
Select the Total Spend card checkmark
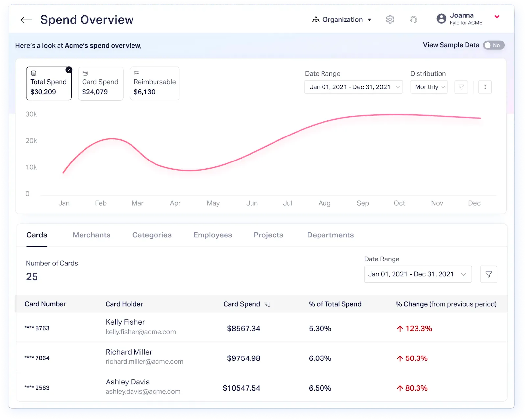pyautogui.click(x=69, y=70)
